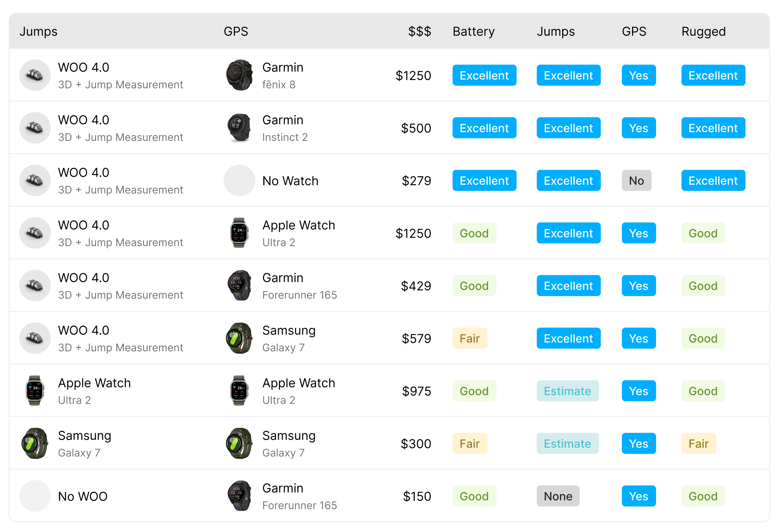Click the Garmin fēnix 8 watch image
784x532 pixels.
point(239,75)
